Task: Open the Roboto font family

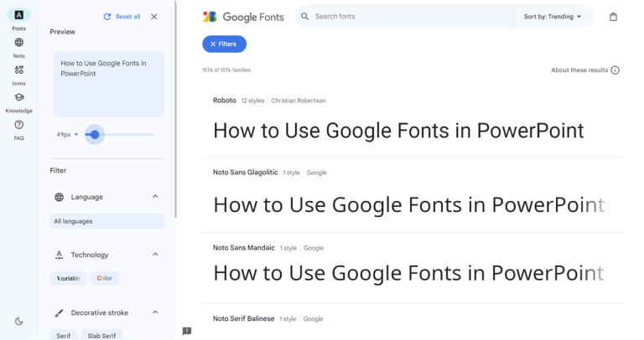Action: [x=224, y=100]
